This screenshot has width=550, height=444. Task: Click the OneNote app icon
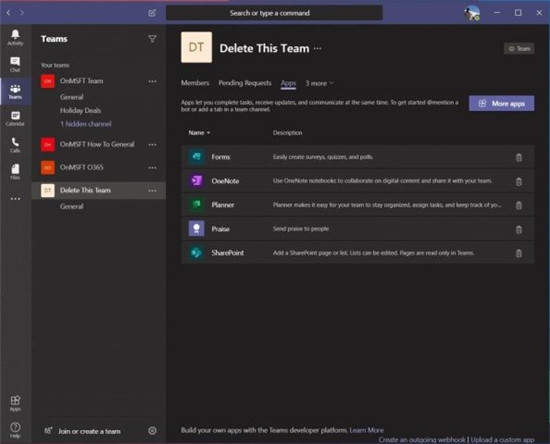(x=196, y=181)
